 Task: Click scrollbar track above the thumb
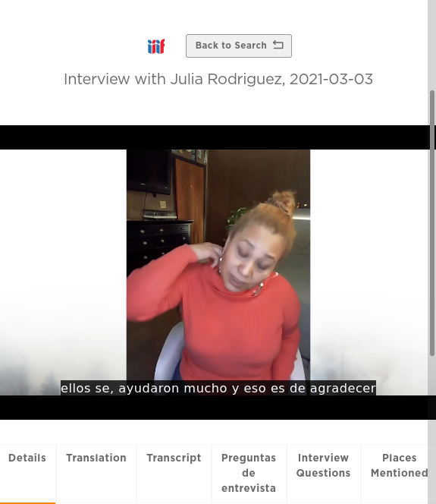(432, 45)
